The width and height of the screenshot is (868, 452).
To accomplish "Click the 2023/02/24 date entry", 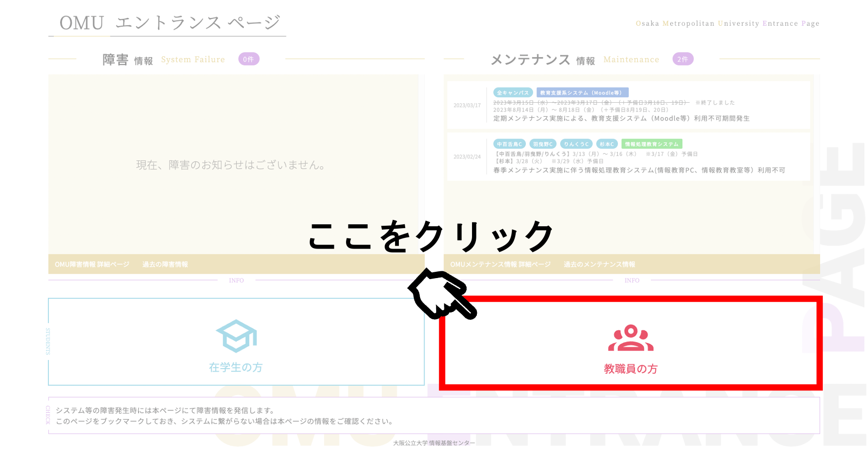I will (x=467, y=157).
